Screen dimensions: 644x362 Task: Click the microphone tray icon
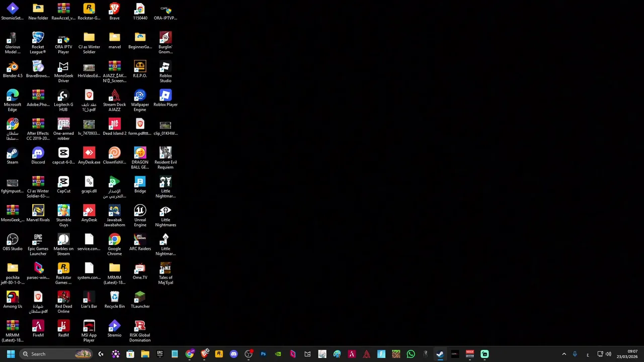coord(575,354)
